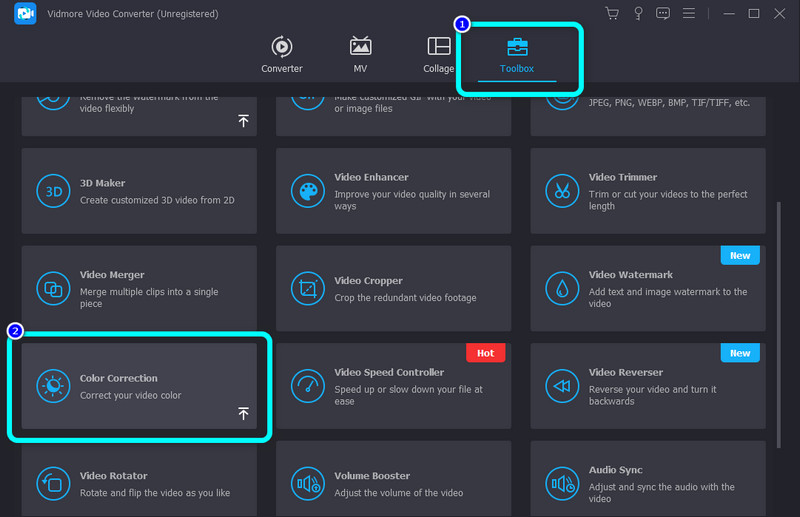The image size is (800, 517).
Task: Open Volume Booster tool card
Action: tap(393, 483)
